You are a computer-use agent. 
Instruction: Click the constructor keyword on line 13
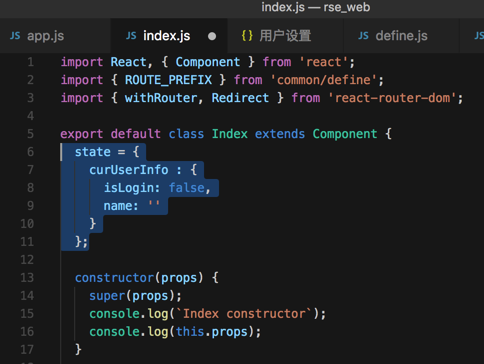(x=114, y=278)
